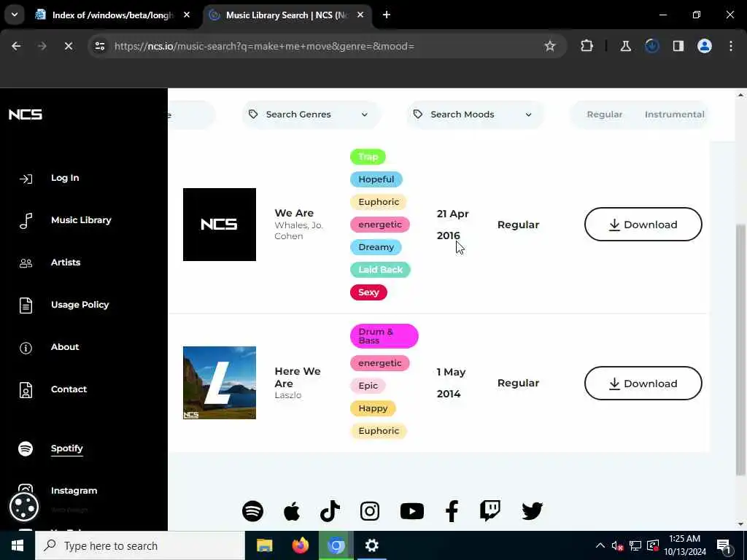Image resolution: width=747 pixels, height=560 pixels.
Task: Click the page vertical scrollbar thumb
Action: coord(740,349)
